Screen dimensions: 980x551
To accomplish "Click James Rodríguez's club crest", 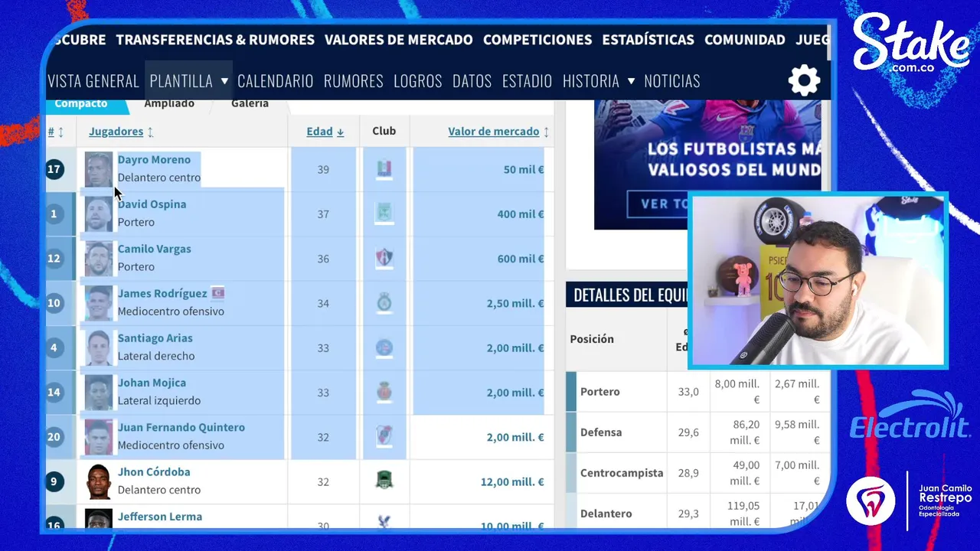I will pos(384,303).
